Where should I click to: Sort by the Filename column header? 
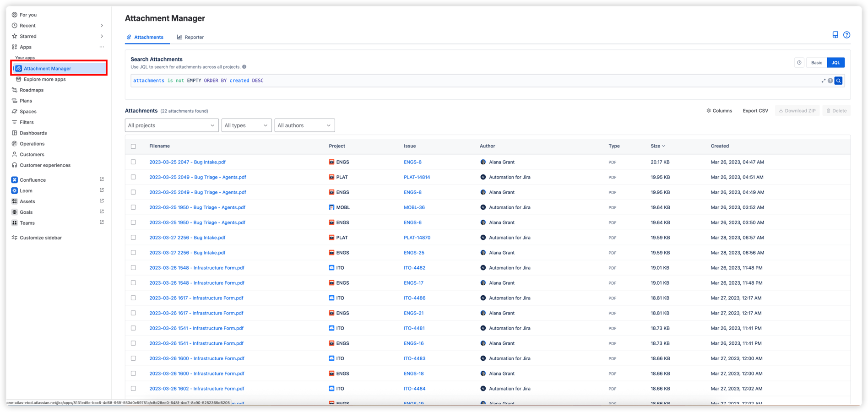pos(159,146)
